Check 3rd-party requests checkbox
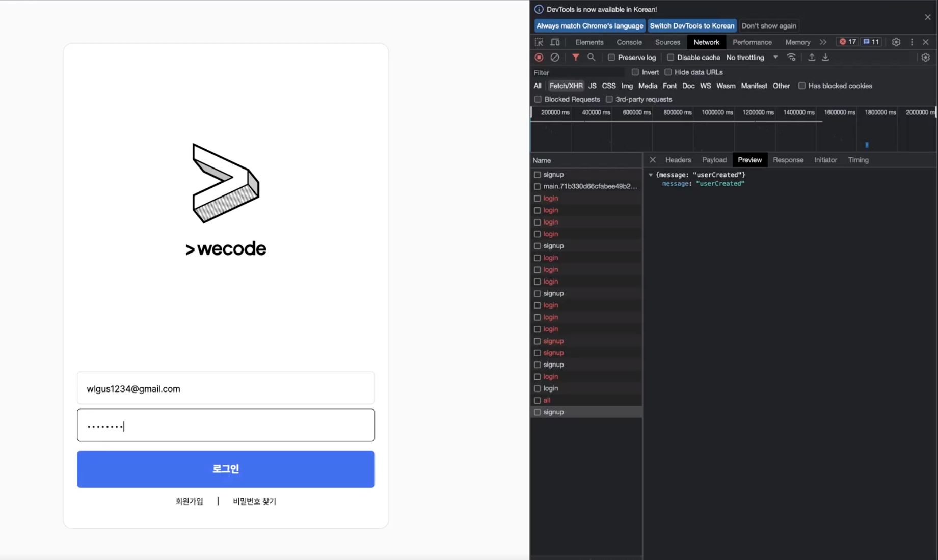Viewport: 938px width, 560px height. point(609,99)
